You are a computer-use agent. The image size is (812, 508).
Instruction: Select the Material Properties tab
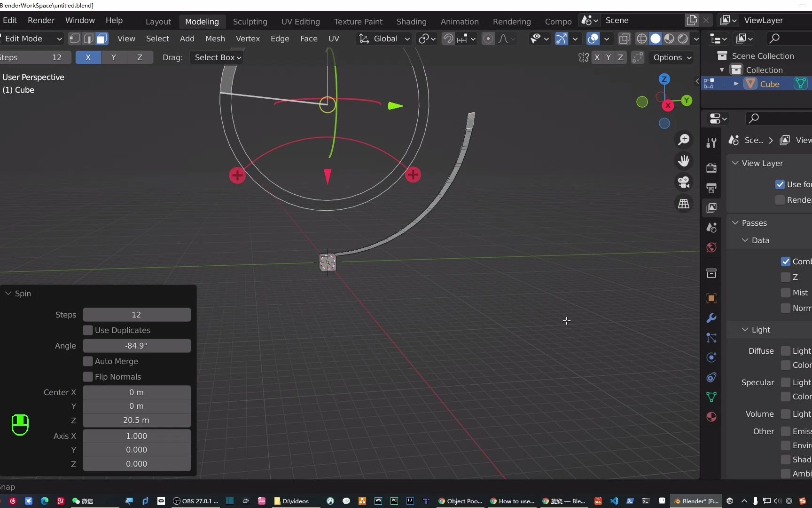(711, 417)
